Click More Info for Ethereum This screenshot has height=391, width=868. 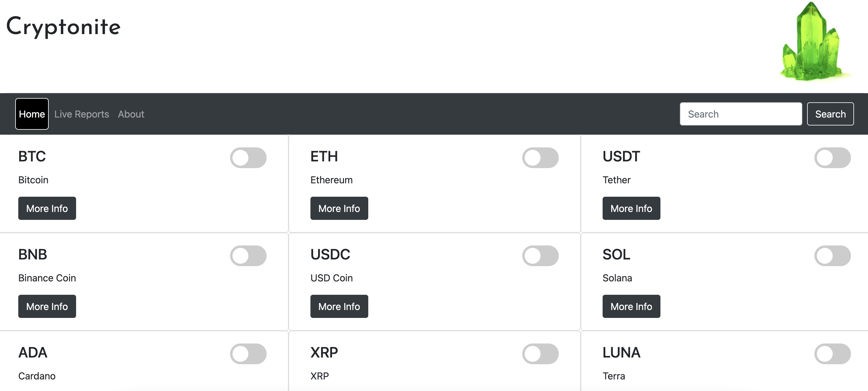pos(339,208)
